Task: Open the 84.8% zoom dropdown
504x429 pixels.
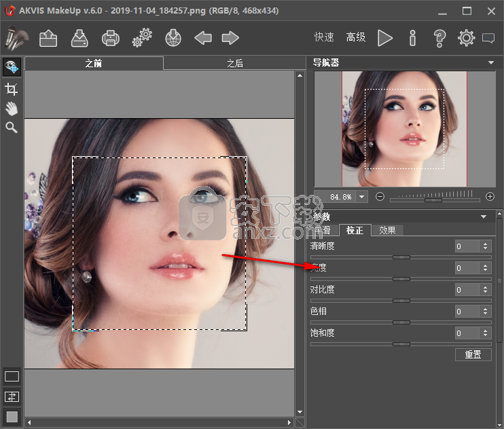Action: tap(362, 197)
